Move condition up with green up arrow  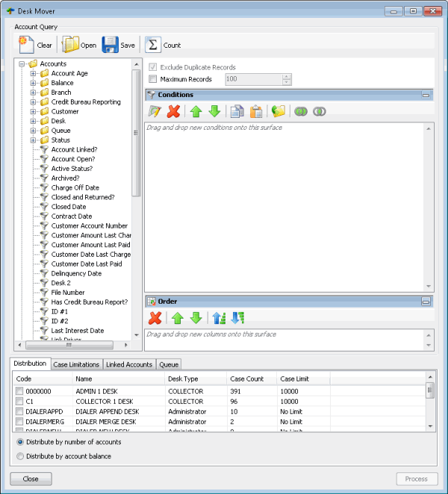pos(195,111)
